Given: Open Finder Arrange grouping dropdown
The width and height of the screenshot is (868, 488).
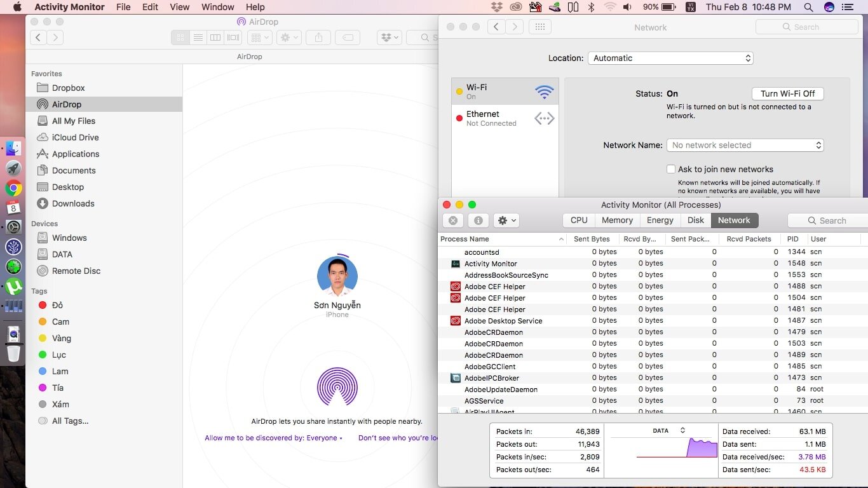Looking at the screenshot, I should coord(259,37).
